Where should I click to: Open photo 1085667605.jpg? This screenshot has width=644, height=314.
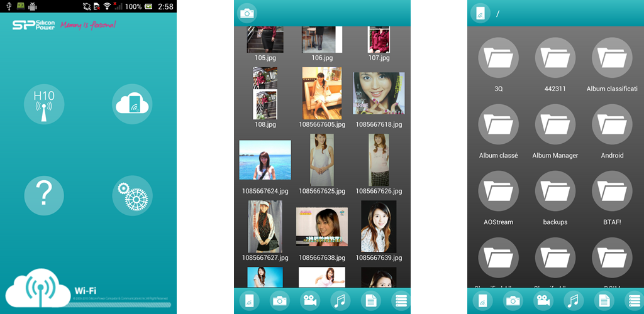tap(322, 93)
